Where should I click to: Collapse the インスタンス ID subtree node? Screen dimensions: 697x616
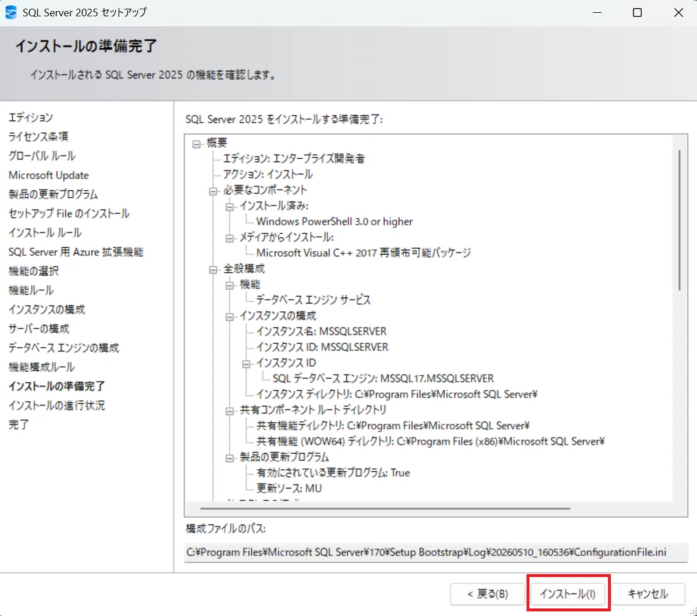tap(246, 364)
